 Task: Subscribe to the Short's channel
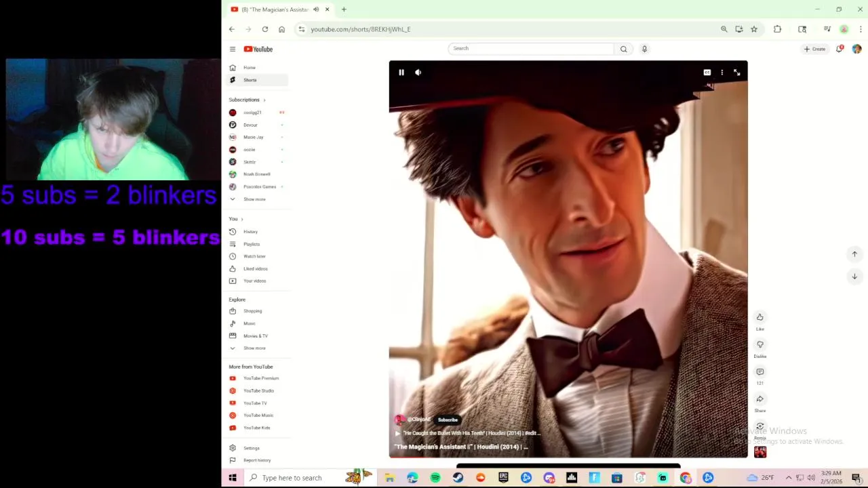click(x=448, y=420)
